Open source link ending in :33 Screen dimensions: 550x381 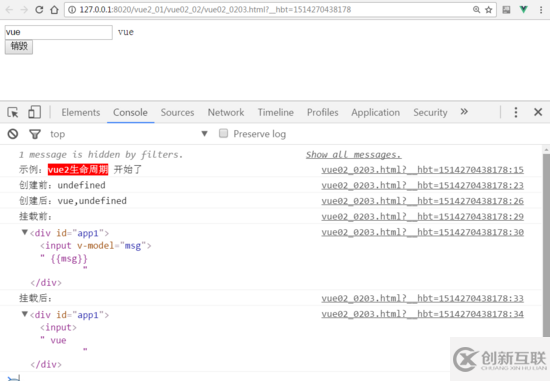(422, 298)
